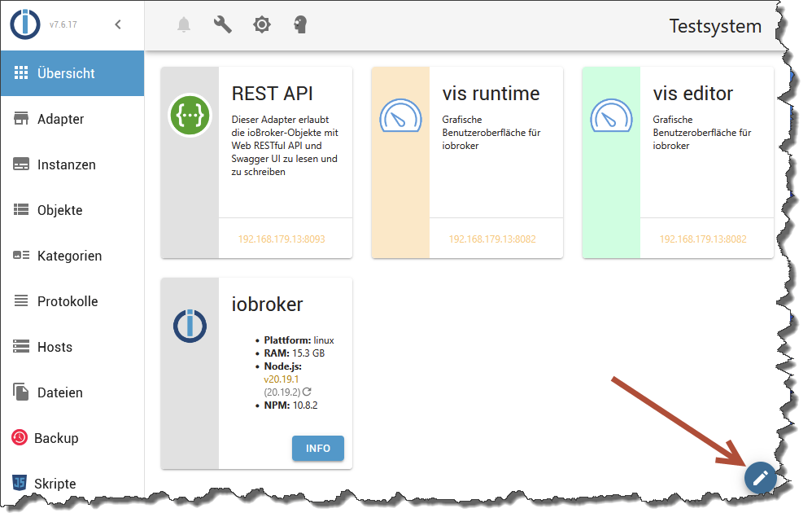Open system settings gear icon
Screen dimensions: 812x526
click(261, 24)
